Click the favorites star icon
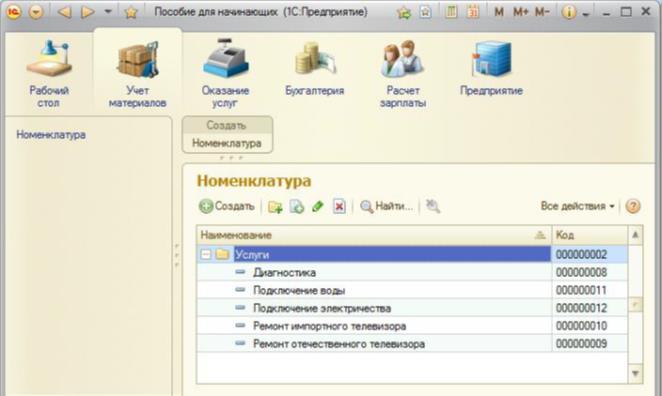 pos(131,12)
